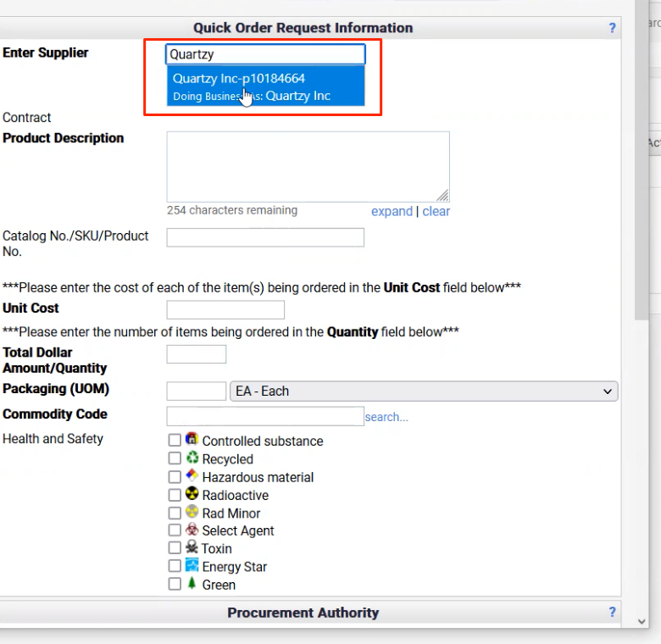Click the Product Description resize grip
Image resolution: width=661 pixels, height=644 pixels.
(442, 196)
